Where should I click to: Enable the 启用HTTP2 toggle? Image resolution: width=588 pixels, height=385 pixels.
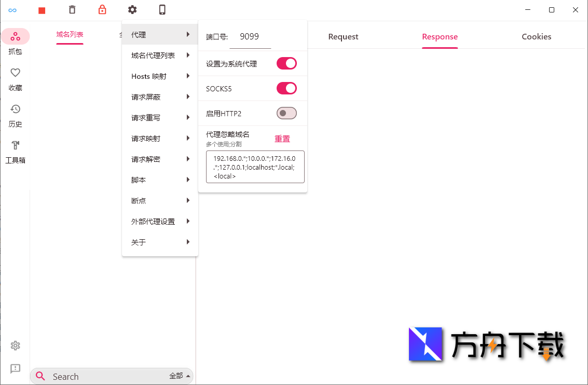tap(286, 113)
